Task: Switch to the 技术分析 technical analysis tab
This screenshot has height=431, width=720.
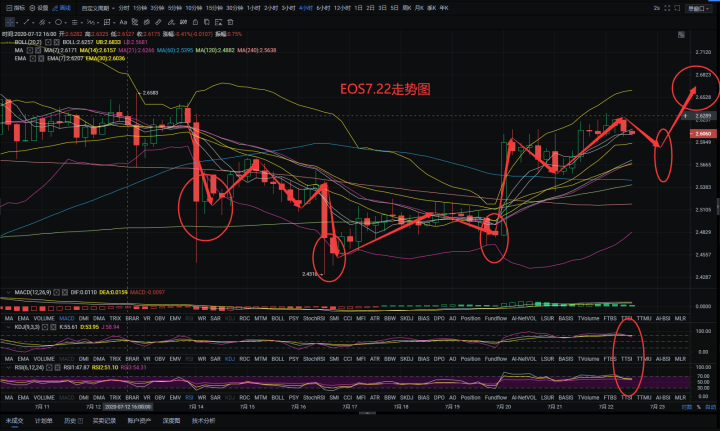Action: [203, 420]
